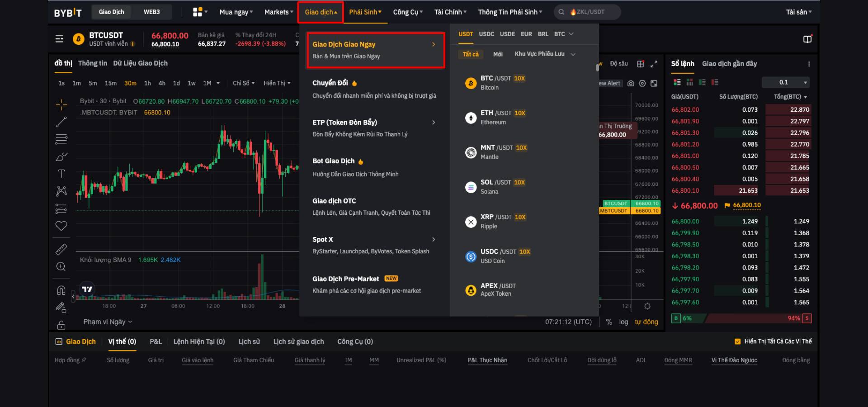
Task: Click the heart favorites icon in the chart toolbar
Action: tap(61, 226)
